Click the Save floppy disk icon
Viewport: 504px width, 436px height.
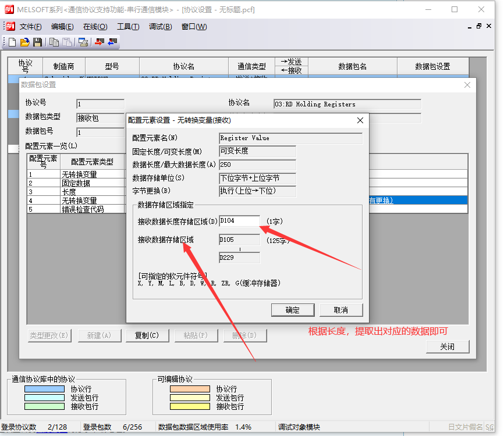pos(37,42)
